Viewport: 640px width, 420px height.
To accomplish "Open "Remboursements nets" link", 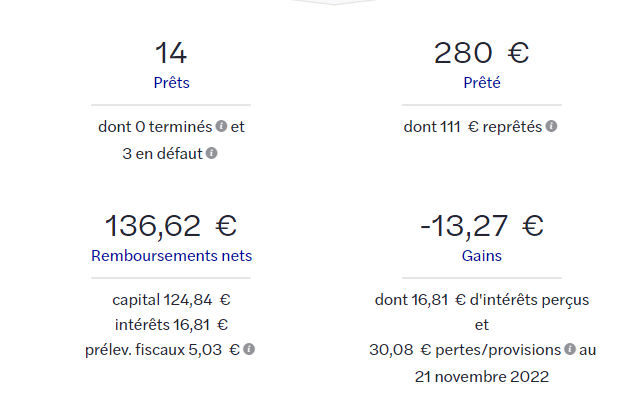I will (x=171, y=255).
